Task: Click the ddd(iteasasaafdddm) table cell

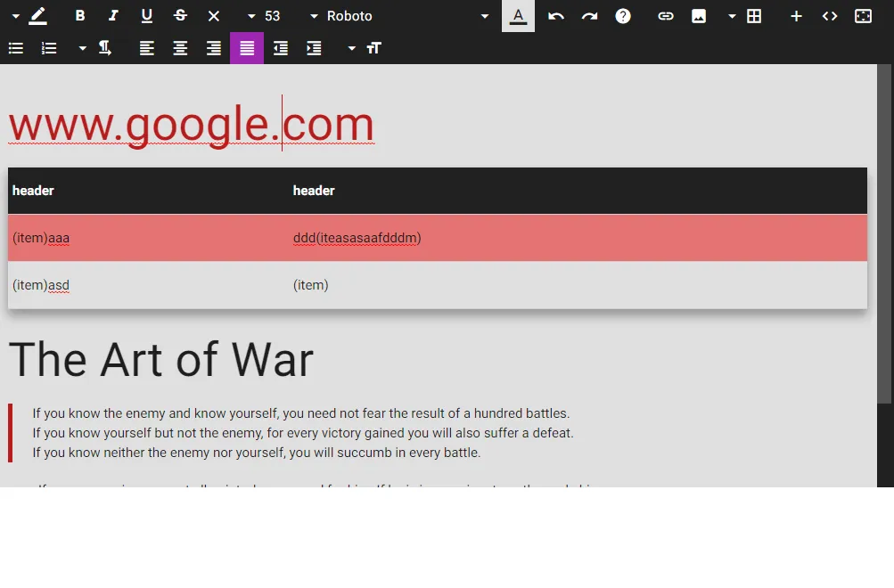Action: pyautogui.click(x=578, y=238)
